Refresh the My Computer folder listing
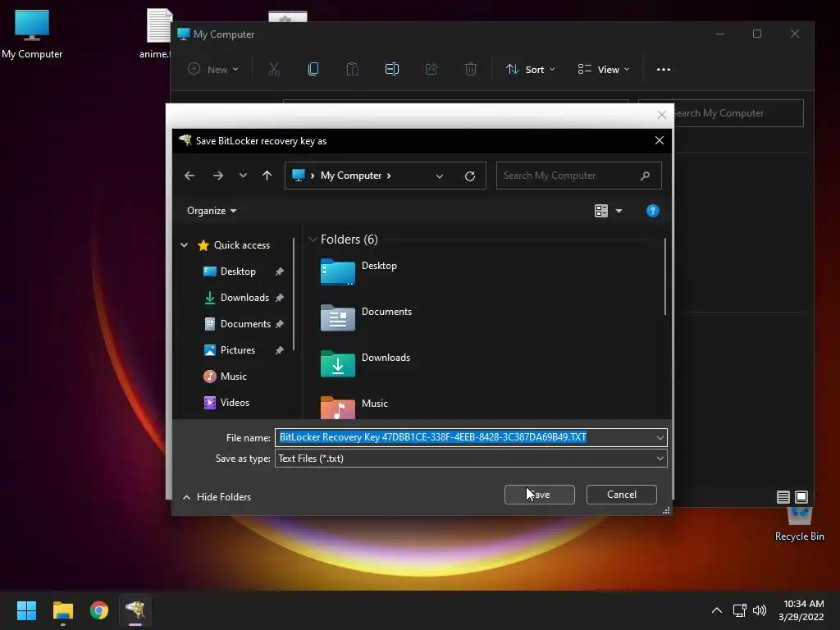The image size is (840, 630). pos(470,176)
